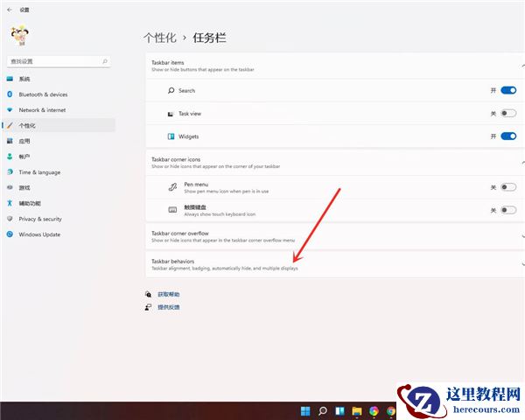The image size is (525, 420).
Task: Expand the Taskbar corner overflow section
Action: coord(335,236)
